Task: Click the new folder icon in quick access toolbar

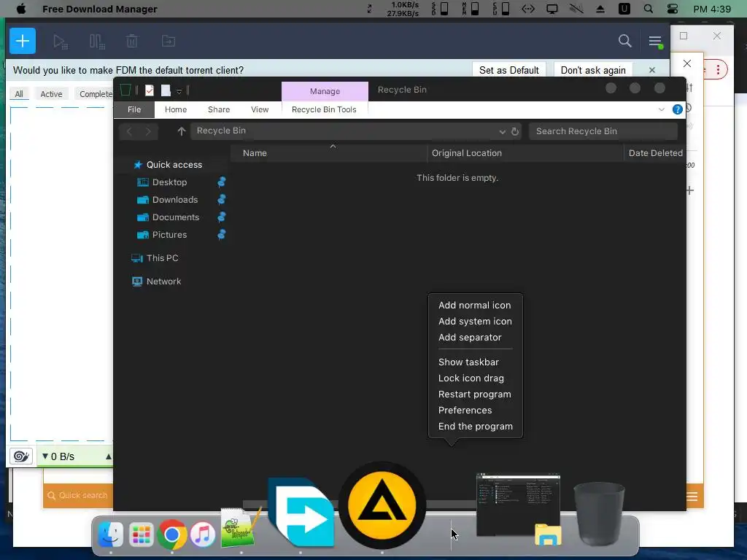Action: [166, 90]
